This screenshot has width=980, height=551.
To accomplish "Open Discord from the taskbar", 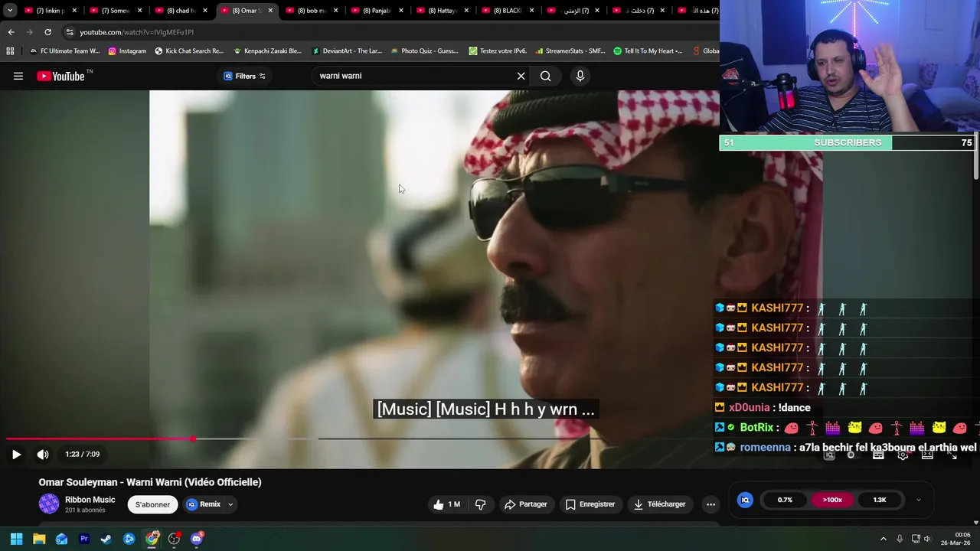I will point(197,539).
